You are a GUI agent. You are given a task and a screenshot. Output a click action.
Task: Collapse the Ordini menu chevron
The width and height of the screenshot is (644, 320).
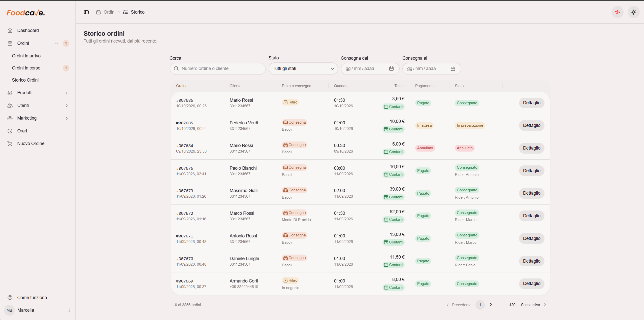coord(56,43)
